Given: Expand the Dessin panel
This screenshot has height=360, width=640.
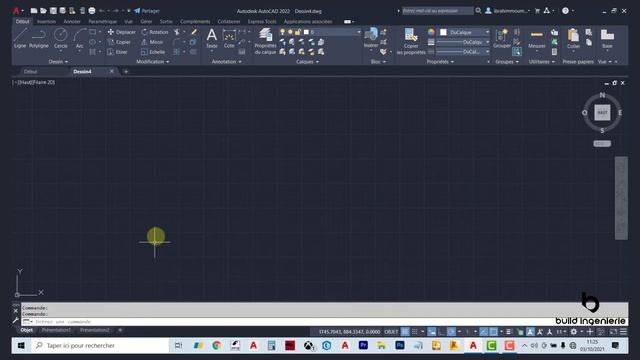Looking at the screenshot, I should (x=58, y=62).
